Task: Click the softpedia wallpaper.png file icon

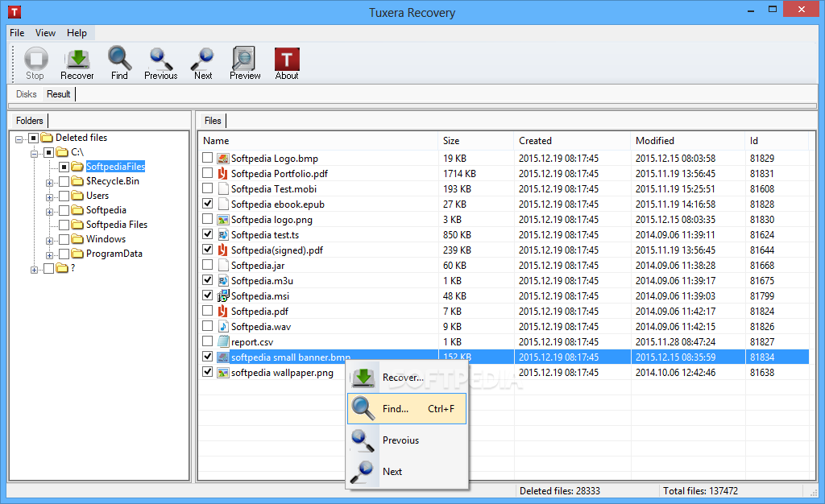Action: tap(223, 373)
